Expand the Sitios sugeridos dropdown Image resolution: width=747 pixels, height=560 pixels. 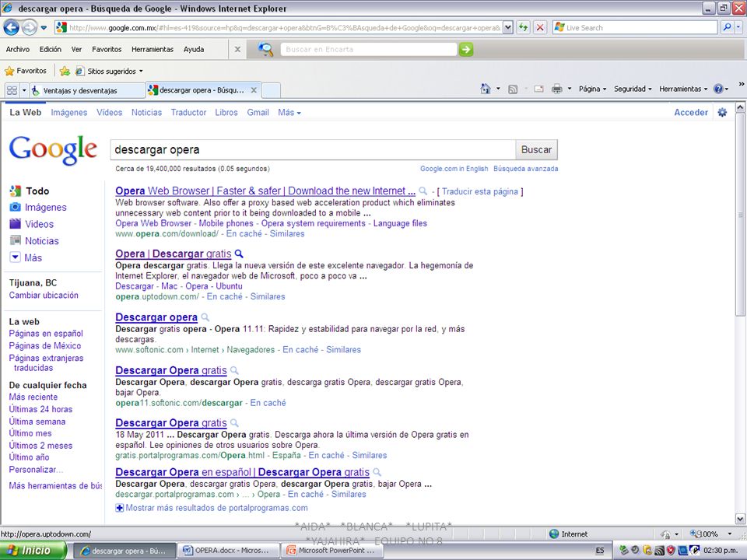tap(141, 72)
